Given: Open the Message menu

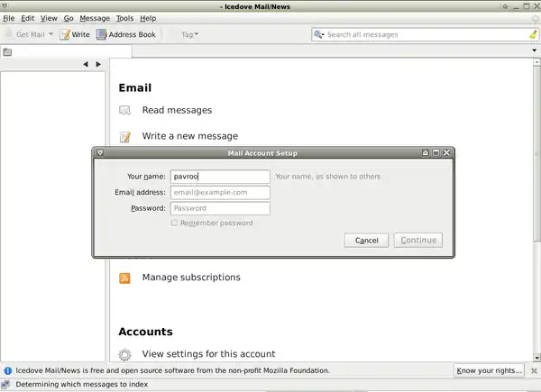Looking at the screenshot, I should (94, 18).
